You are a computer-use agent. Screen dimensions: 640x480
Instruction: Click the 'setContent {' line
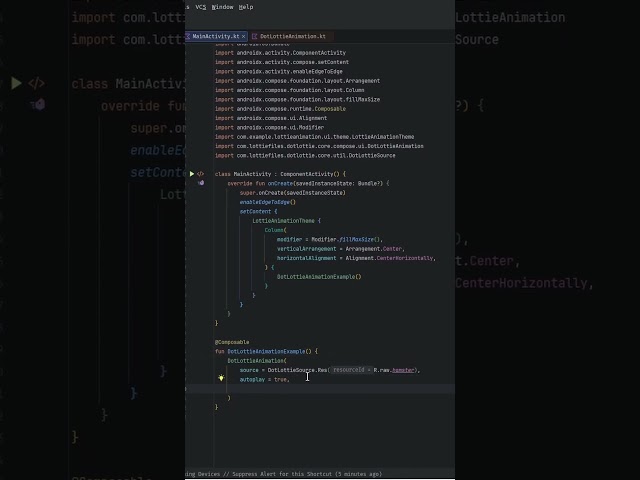tap(258, 211)
